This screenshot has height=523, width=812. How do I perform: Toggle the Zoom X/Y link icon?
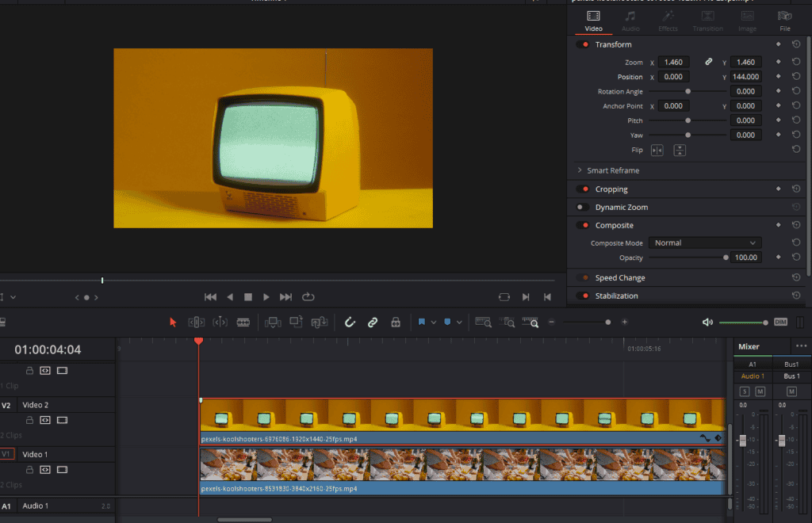tap(708, 62)
